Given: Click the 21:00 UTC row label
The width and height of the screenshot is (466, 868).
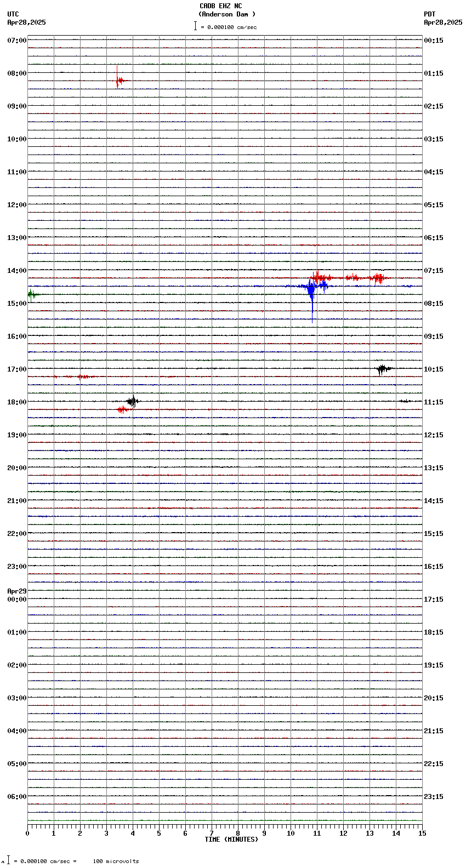Looking at the screenshot, I should [17, 501].
